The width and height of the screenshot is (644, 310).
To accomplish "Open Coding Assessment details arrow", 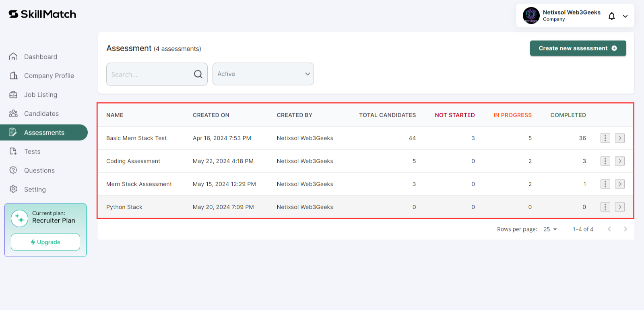I will pos(620,161).
